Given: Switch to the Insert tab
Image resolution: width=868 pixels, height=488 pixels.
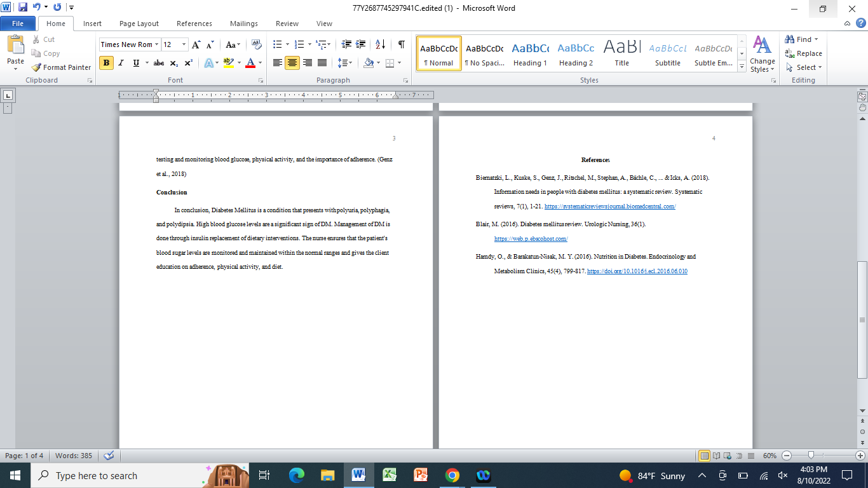Looking at the screenshot, I should click(x=92, y=24).
